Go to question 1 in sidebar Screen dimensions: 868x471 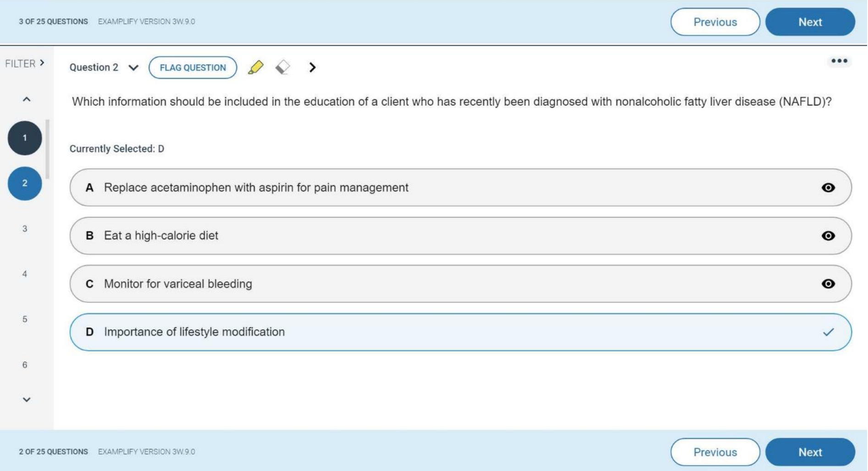(x=25, y=138)
